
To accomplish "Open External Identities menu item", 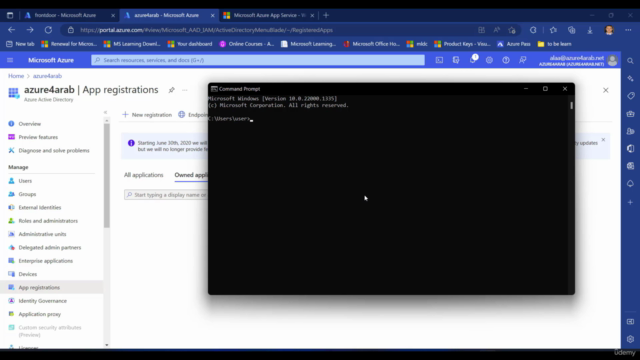I will click(40, 207).
